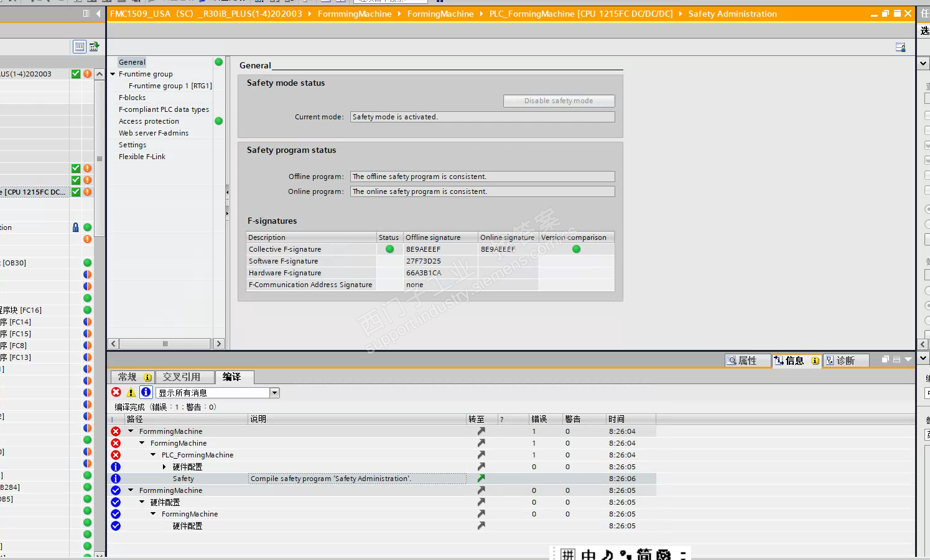This screenshot has width=930, height=560.
Task: Click Go to arrow for first FormmingMachine row
Action: tap(481, 431)
